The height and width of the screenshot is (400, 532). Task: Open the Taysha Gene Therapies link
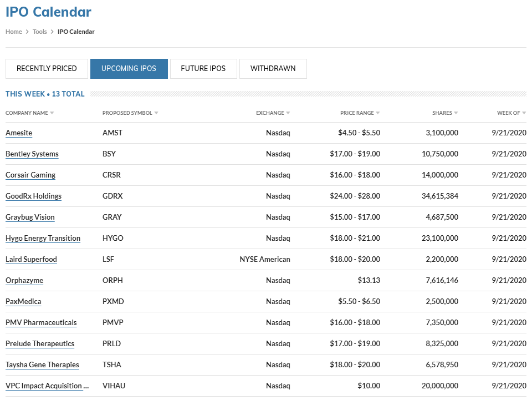pyautogui.click(x=43, y=364)
